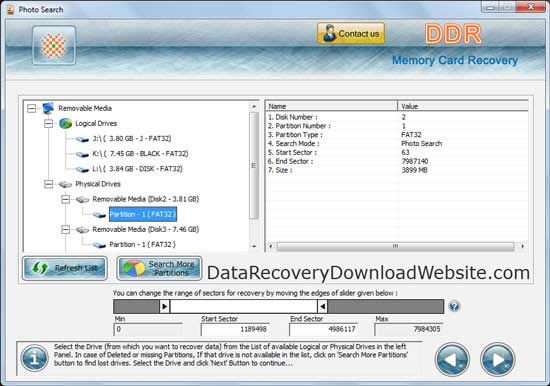550x386 pixels.
Task: Click the Next arrow button
Action: [x=498, y=360]
